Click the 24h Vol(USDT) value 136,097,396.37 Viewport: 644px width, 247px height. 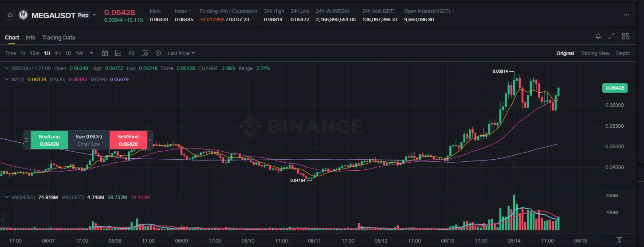pos(380,20)
